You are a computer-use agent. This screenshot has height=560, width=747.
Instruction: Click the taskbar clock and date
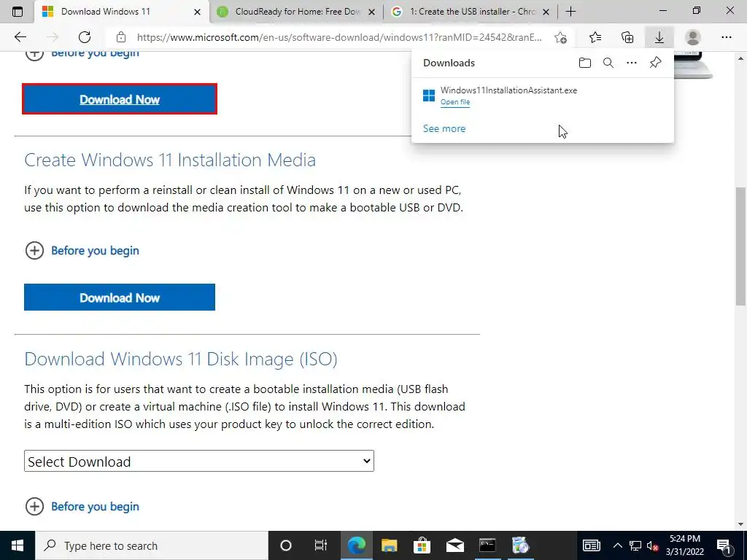tap(684, 545)
